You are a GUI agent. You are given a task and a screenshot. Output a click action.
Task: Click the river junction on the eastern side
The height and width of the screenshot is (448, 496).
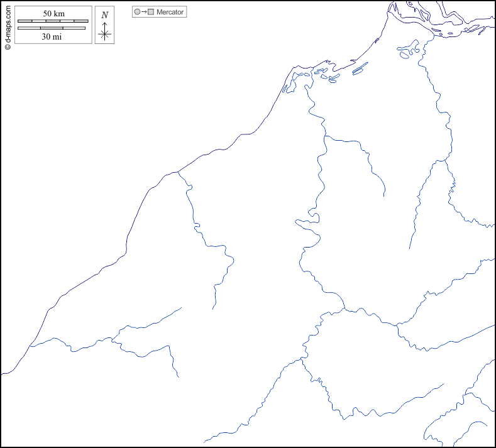click(444, 160)
